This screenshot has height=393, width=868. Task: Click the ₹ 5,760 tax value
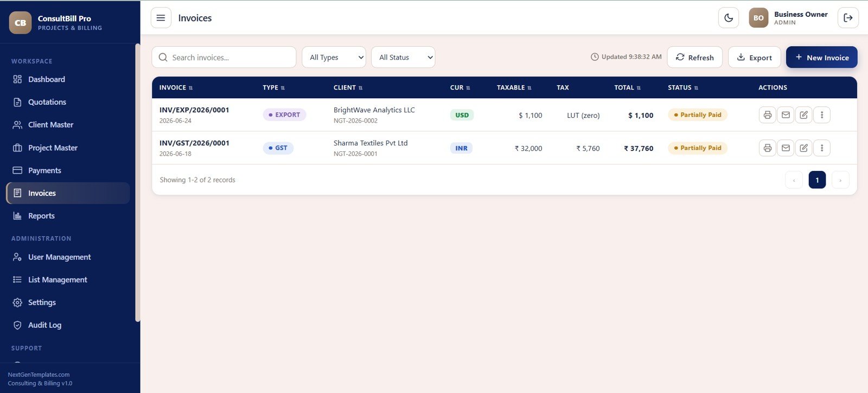[588, 149]
